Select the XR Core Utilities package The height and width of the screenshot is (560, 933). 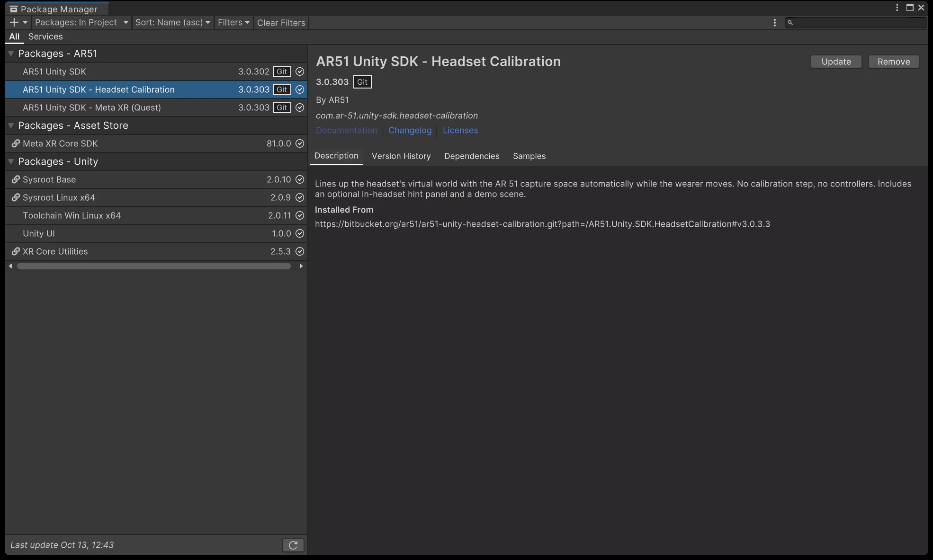[x=156, y=251]
